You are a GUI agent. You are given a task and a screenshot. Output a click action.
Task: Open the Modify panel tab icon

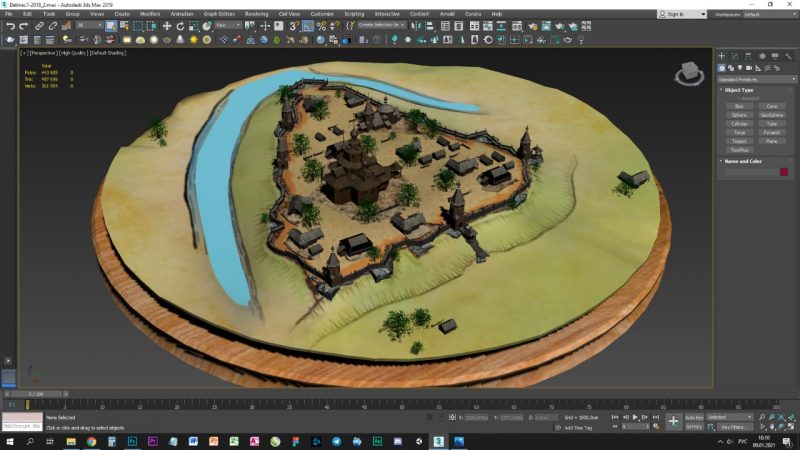tap(734, 56)
